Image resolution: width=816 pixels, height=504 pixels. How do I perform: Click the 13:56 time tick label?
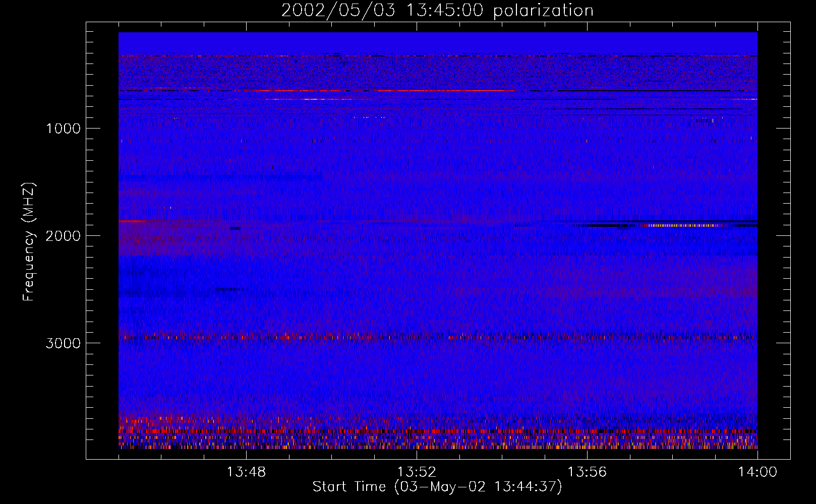[587, 472]
